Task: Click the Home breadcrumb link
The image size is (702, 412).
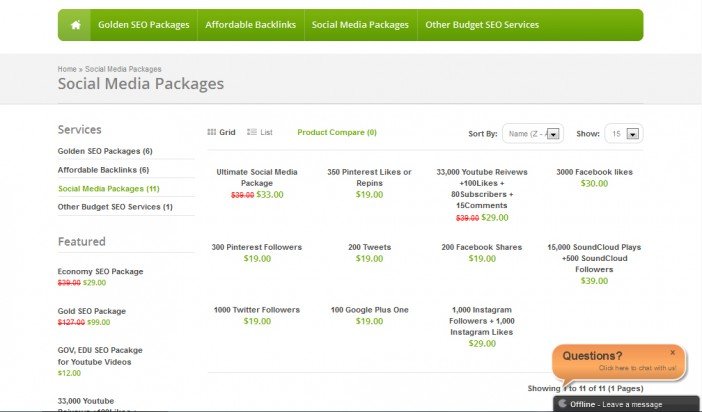Action: click(x=66, y=69)
